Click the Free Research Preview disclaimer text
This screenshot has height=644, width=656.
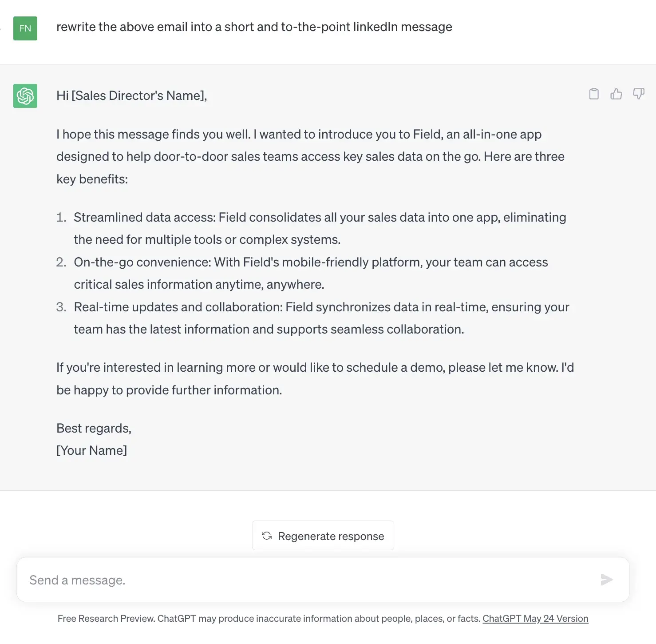[269, 619]
